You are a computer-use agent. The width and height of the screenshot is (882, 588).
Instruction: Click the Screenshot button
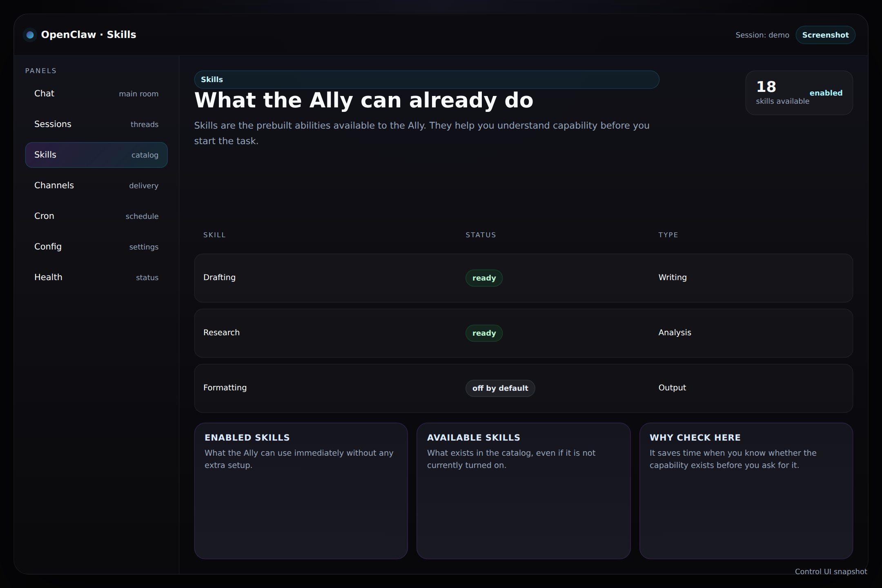(x=825, y=35)
